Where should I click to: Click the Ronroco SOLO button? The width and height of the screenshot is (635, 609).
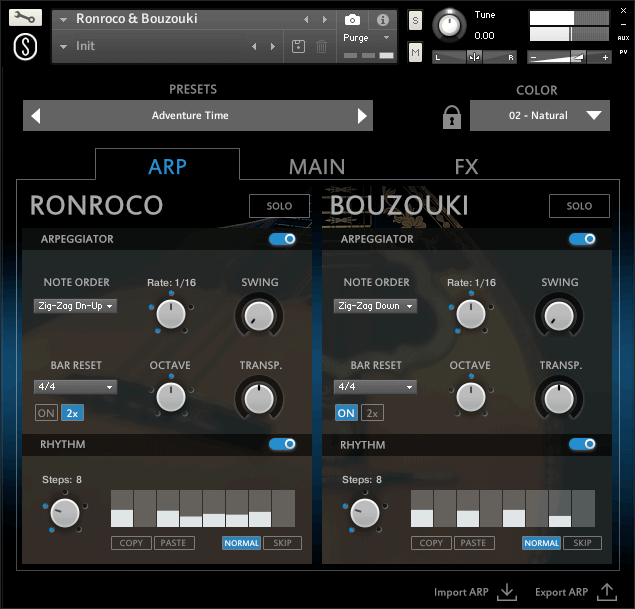279,206
